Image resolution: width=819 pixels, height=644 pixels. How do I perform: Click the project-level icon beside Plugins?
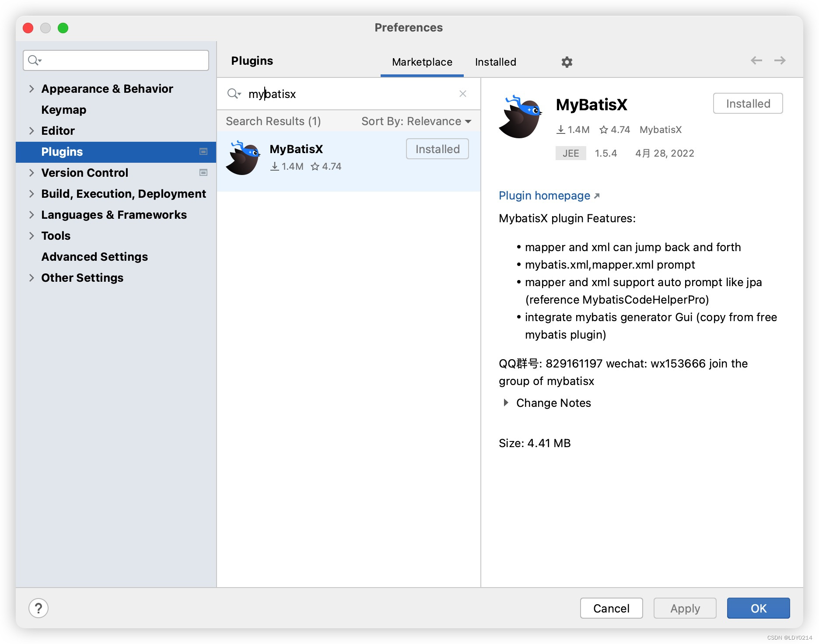coord(203,151)
